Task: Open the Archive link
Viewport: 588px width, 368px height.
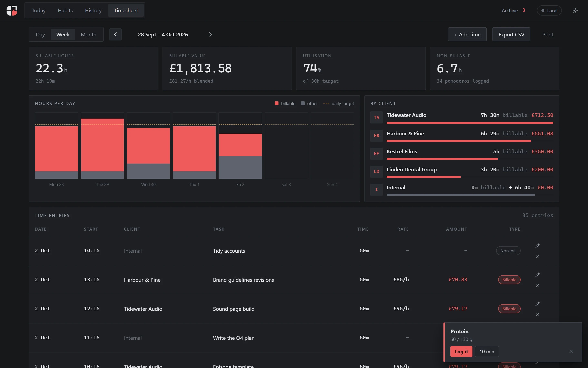Action: coord(513,10)
